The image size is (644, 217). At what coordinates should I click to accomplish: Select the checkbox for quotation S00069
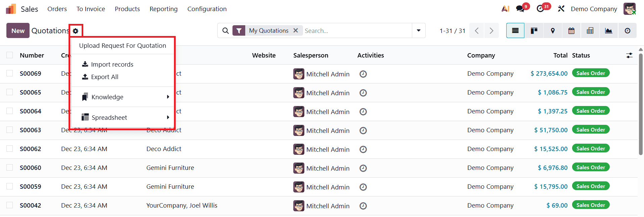[x=9, y=73]
